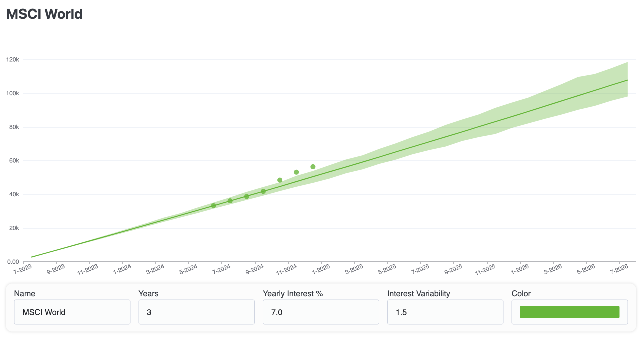Click the 7-2024 x-axis label

221,269
